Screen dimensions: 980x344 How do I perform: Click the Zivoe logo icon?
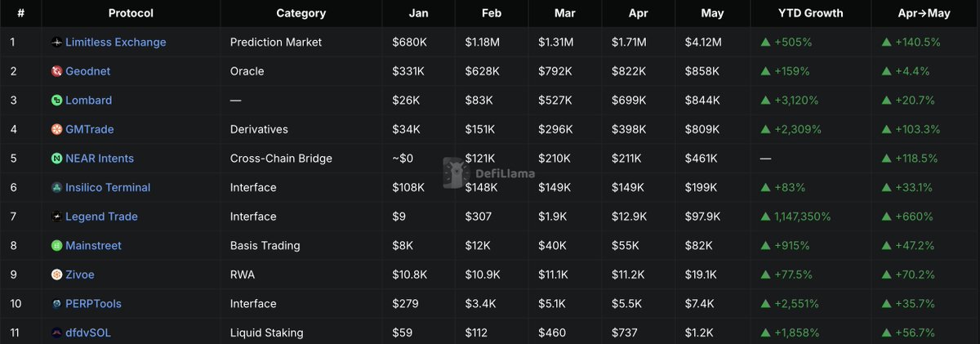point(56,275)
